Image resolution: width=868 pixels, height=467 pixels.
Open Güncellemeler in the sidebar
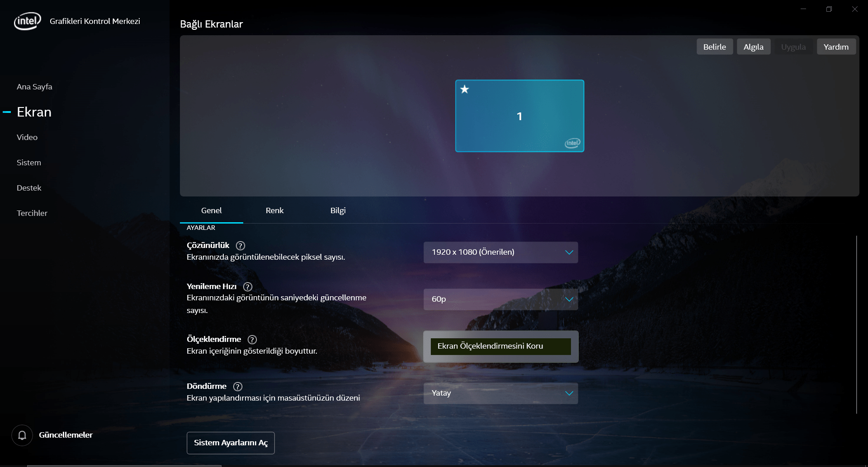pos(66,435)
